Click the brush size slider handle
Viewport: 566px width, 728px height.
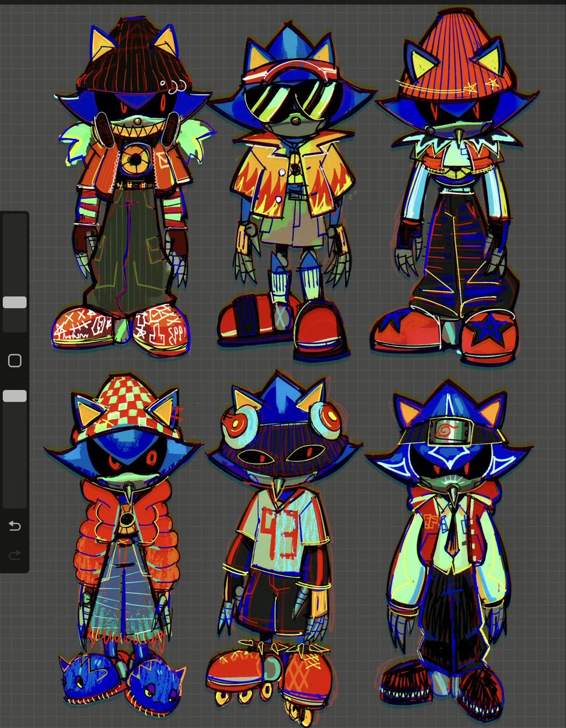15,302
